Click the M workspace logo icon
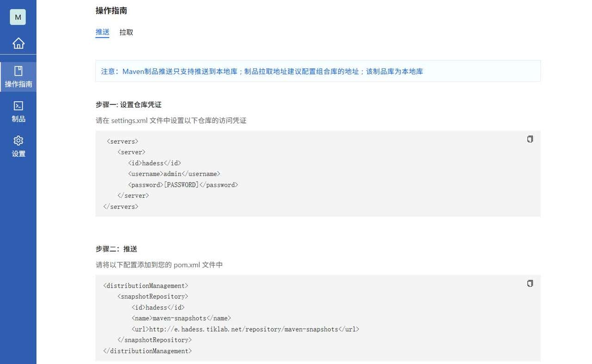 coord(18,17)
